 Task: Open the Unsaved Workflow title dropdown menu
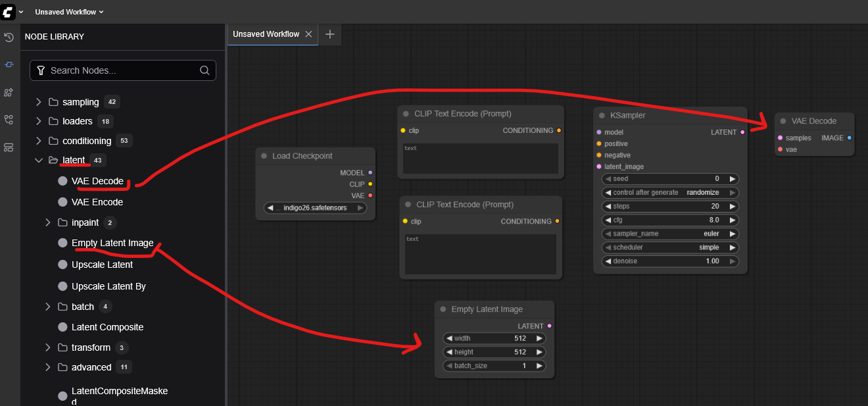point(69,12)
